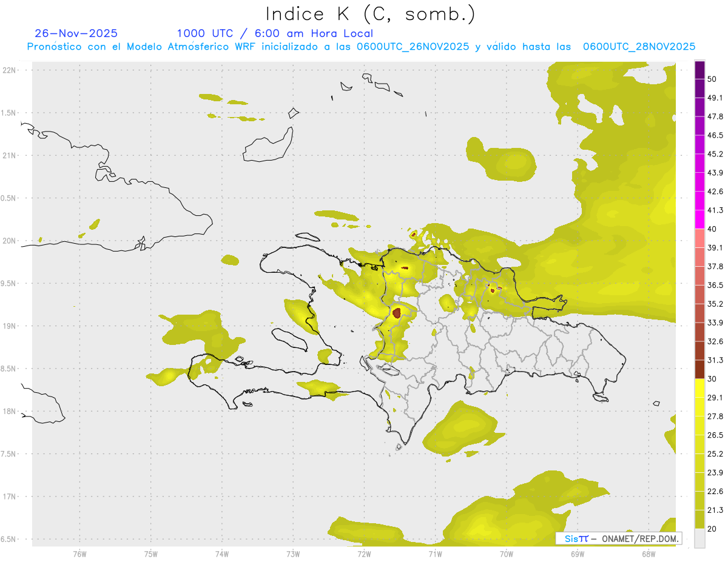
Task: Click the legend value "21.3"
Action: click(x=715, y=510)
